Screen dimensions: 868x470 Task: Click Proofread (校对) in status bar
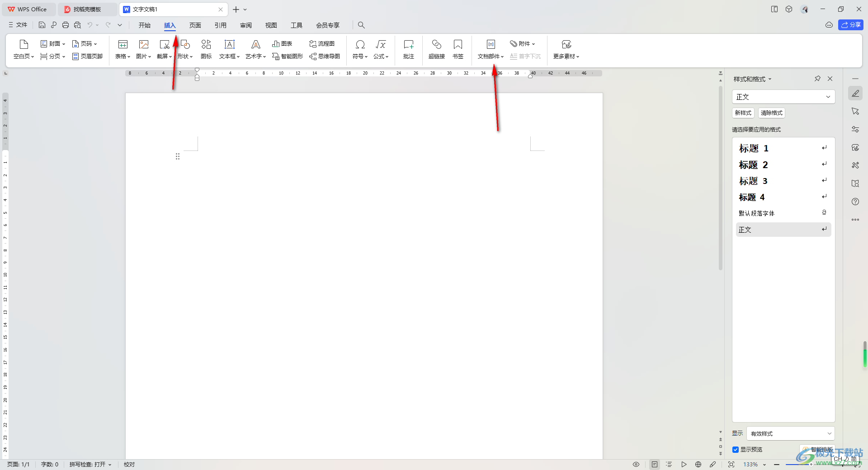[x=129, y=465]
